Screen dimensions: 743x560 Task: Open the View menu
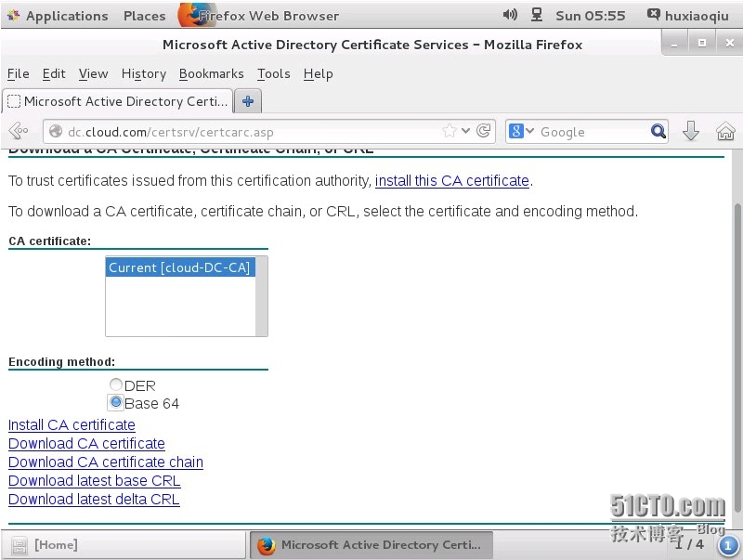point(94,74)
